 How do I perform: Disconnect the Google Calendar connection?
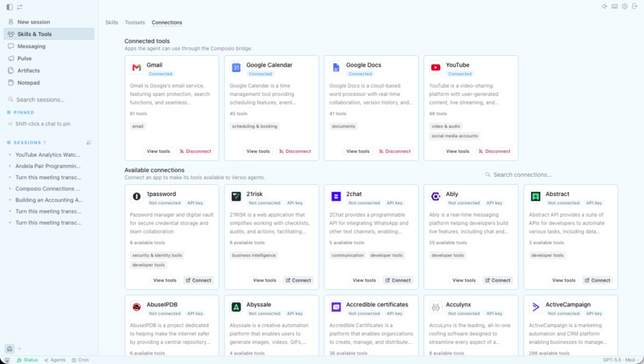tap(295, 151)
